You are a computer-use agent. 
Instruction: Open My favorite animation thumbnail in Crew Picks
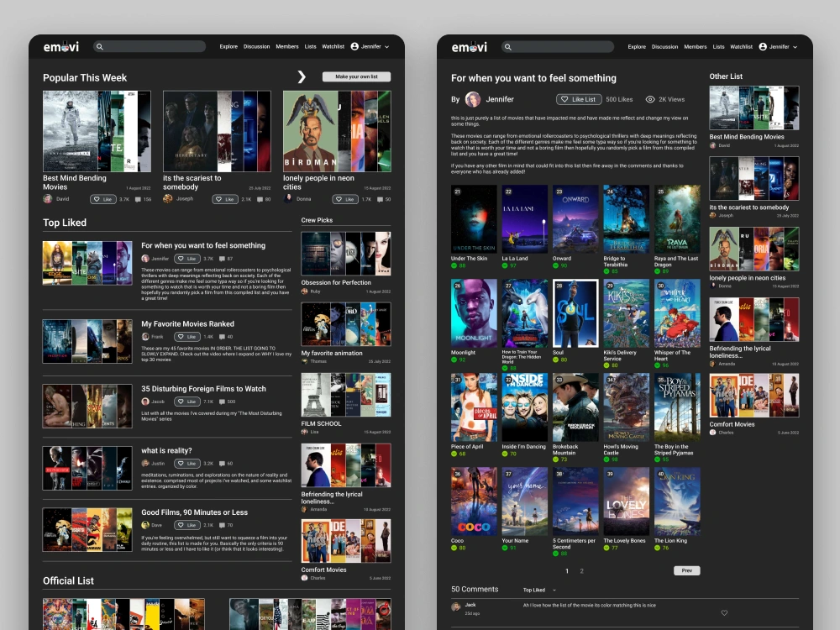346,324
